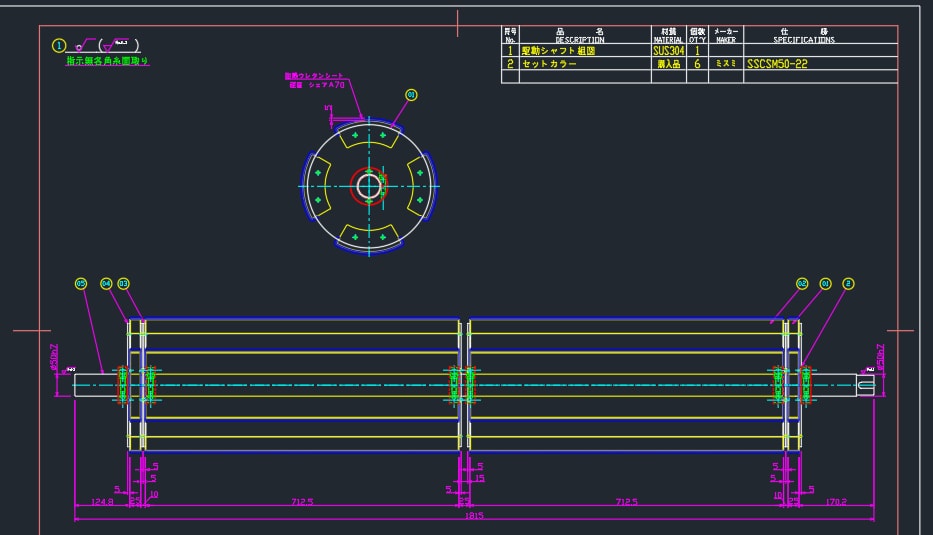Click balloon 02 above the right roller end

coord(802,284)
